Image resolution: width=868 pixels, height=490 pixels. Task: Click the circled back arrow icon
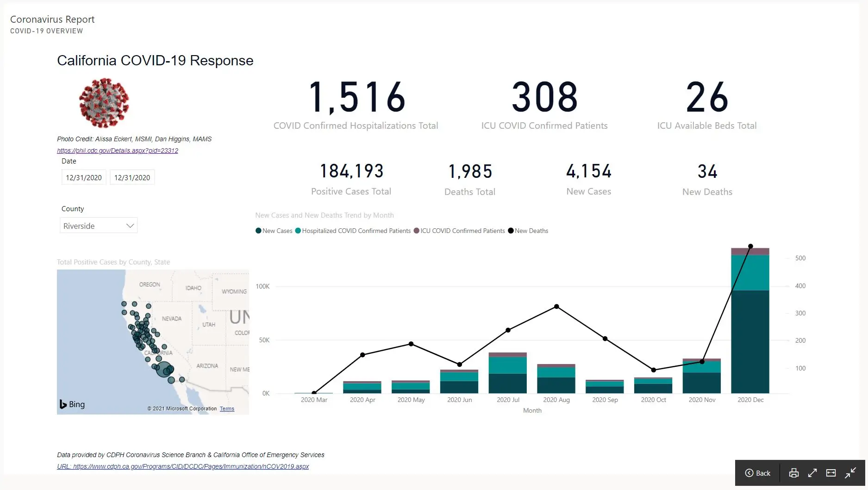click(749, 473)
